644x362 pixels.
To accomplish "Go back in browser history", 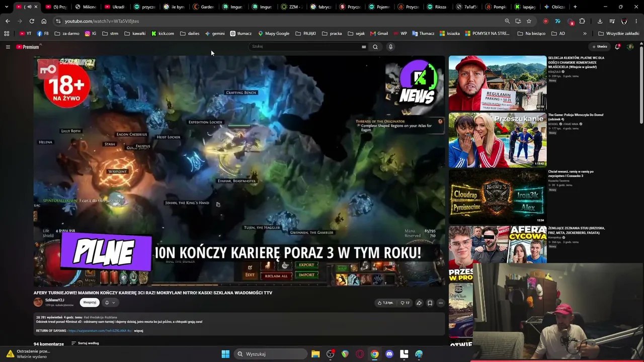I will pos(8,21).
